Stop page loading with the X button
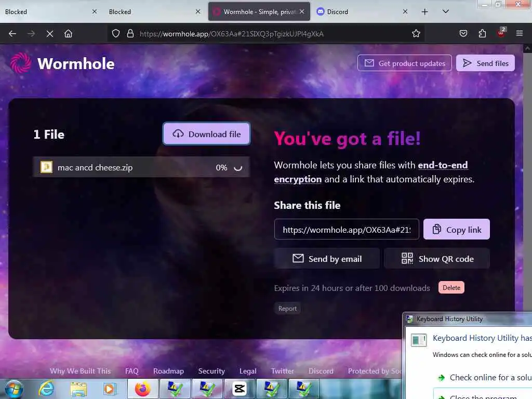The height and width of the screenshot is (399, 532). (49, 34)
